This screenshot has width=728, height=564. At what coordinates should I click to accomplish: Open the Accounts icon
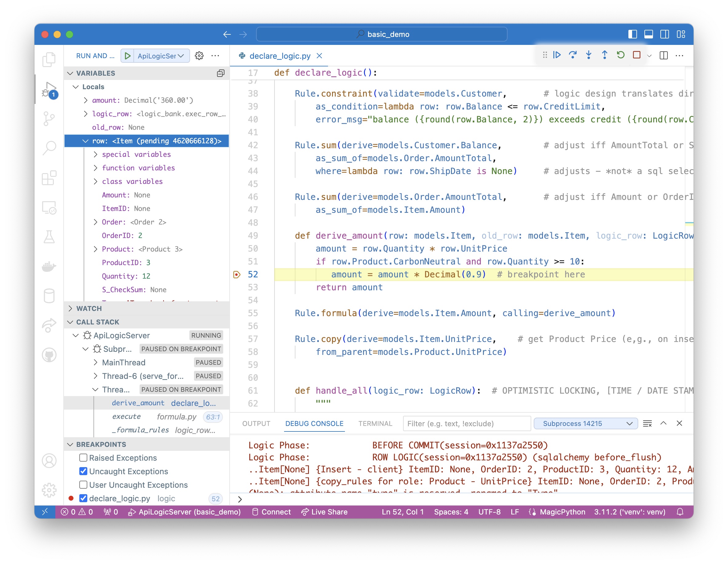[x=49, y=461]
